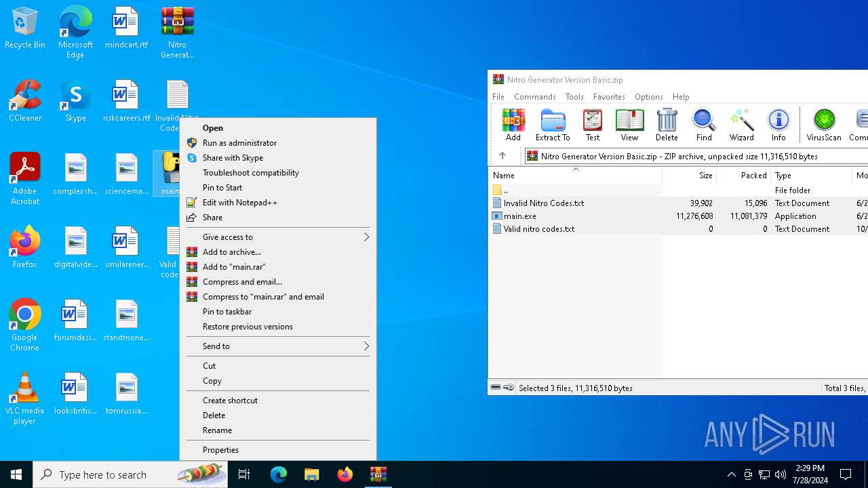Click the up one level arrow in WinRAR
Viewport: 868px width, 488px height.
[502, 156]
